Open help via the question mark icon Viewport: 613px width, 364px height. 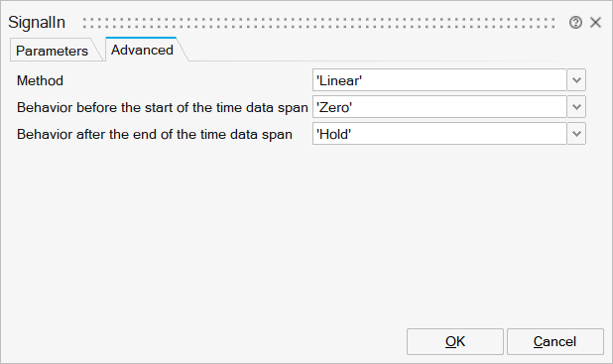pos(575,23)
